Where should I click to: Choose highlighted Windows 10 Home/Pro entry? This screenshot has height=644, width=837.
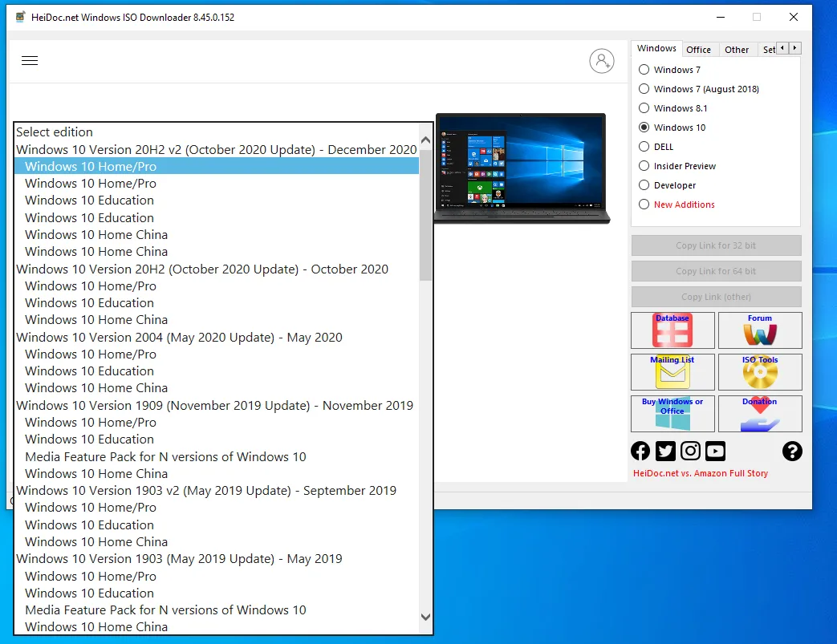(x=217, y=167)
